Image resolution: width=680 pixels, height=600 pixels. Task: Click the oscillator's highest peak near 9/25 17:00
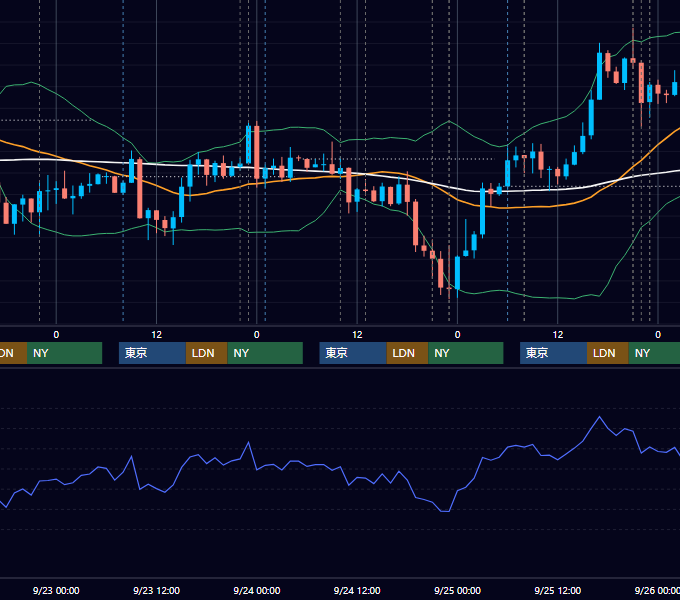pyautogui.click(x=600, y=417)
